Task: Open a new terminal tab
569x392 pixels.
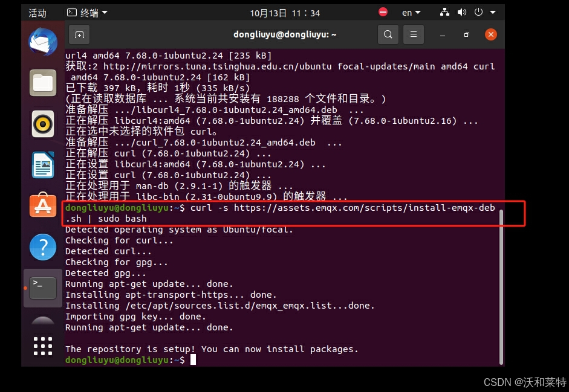Action: [x=79, y=35]
